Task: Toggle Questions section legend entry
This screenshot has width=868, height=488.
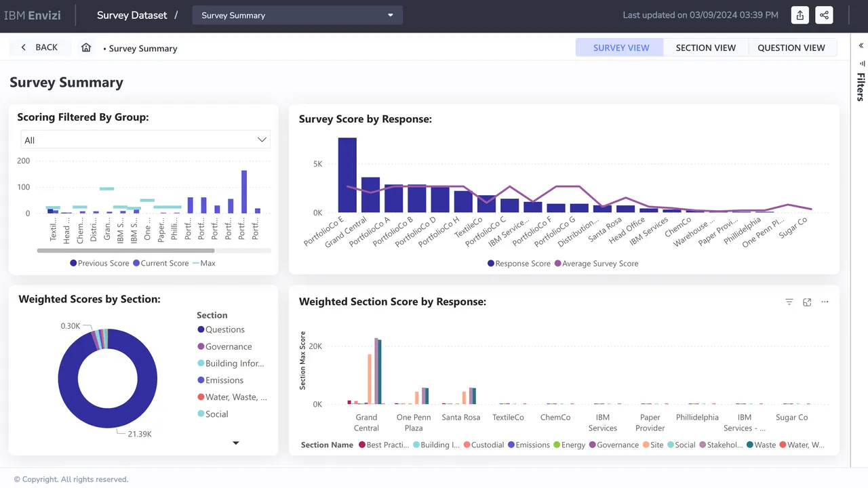Action: [221, 329]
